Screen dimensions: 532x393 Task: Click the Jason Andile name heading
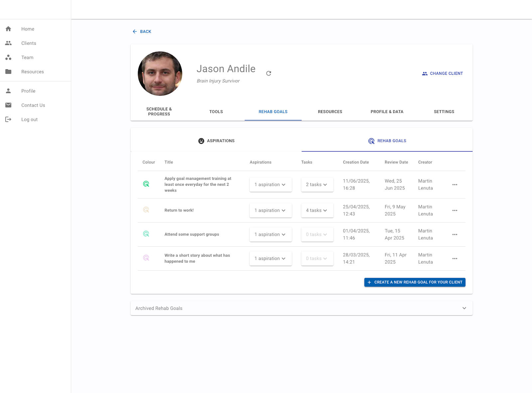coord(226,69)
